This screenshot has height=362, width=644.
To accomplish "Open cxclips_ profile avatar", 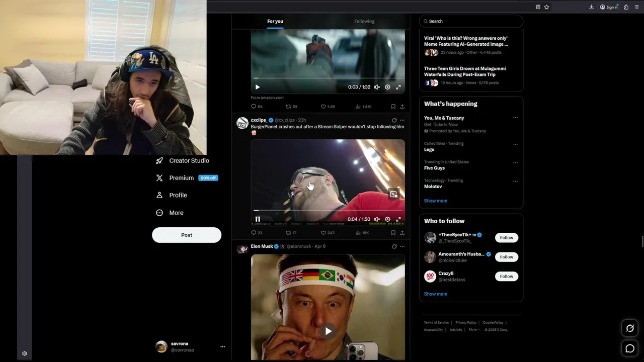I will point(243,123).
